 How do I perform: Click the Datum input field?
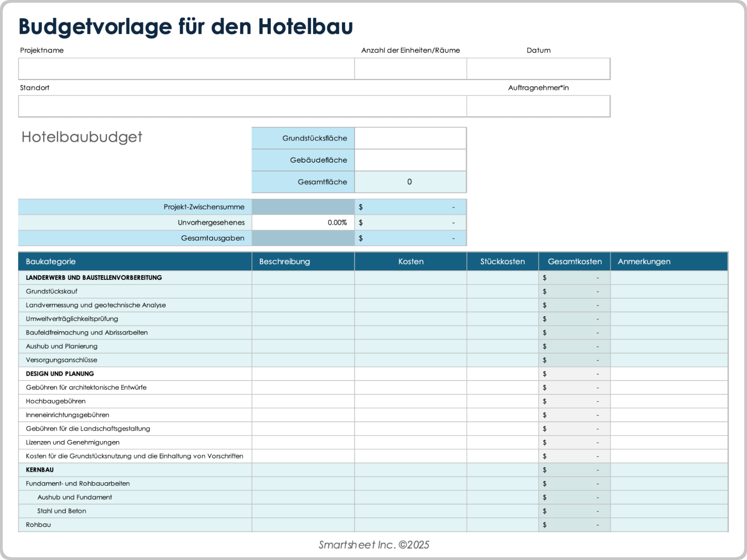tap(538, 69)
